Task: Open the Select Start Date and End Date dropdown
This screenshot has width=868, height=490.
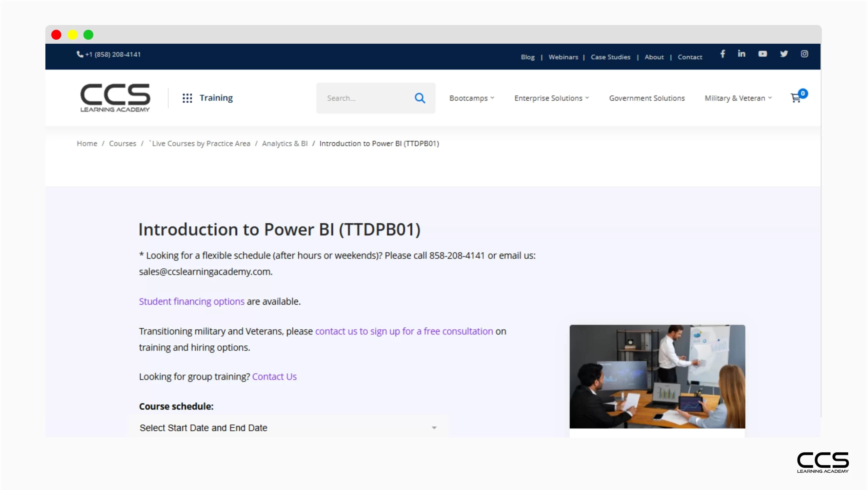Action: tap(288, 428)
